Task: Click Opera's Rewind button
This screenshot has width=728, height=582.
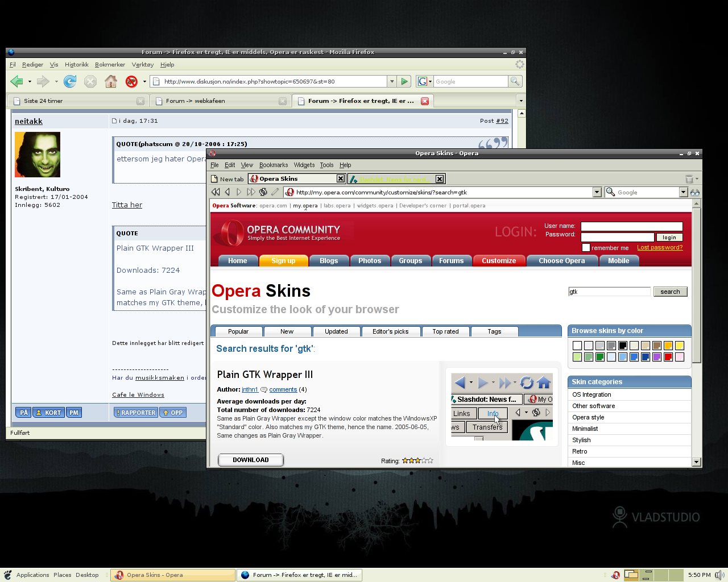Action: [x=216, y=192]
